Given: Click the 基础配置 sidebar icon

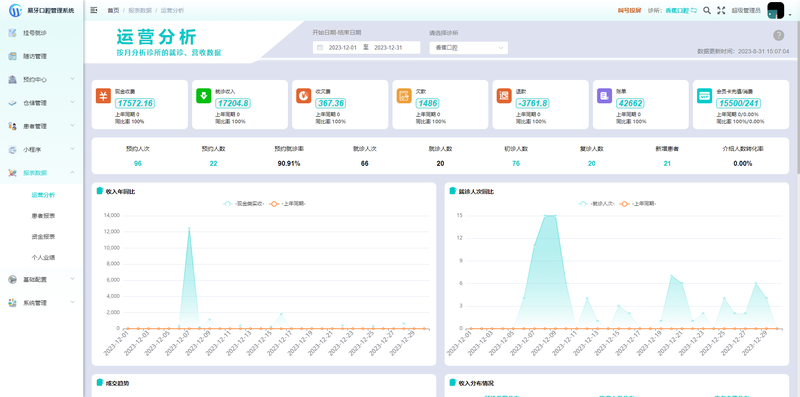Looking at the screenshot, I should click(13, 279).
